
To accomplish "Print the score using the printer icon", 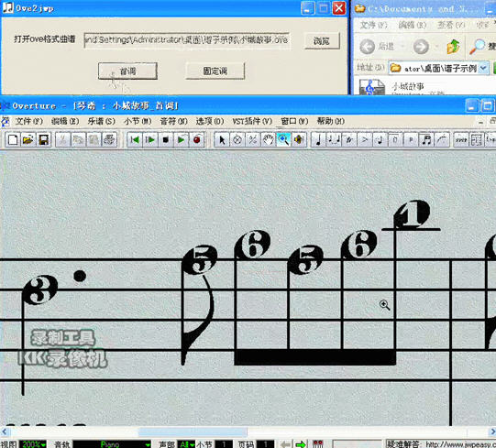I will tap(109, 140).
